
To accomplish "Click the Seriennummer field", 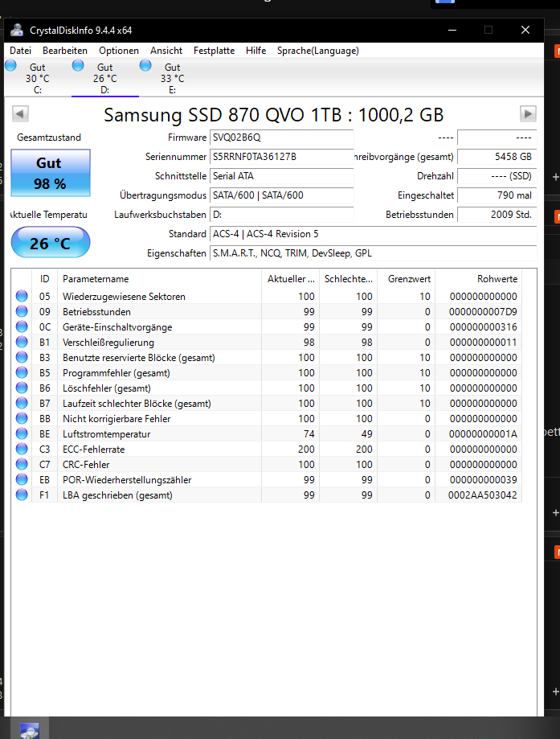I will coord(282,157).
